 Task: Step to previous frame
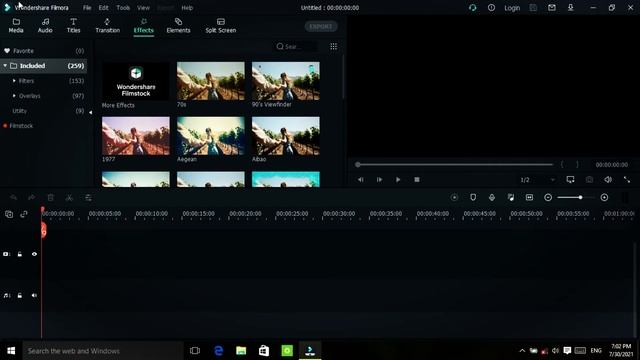360,180
